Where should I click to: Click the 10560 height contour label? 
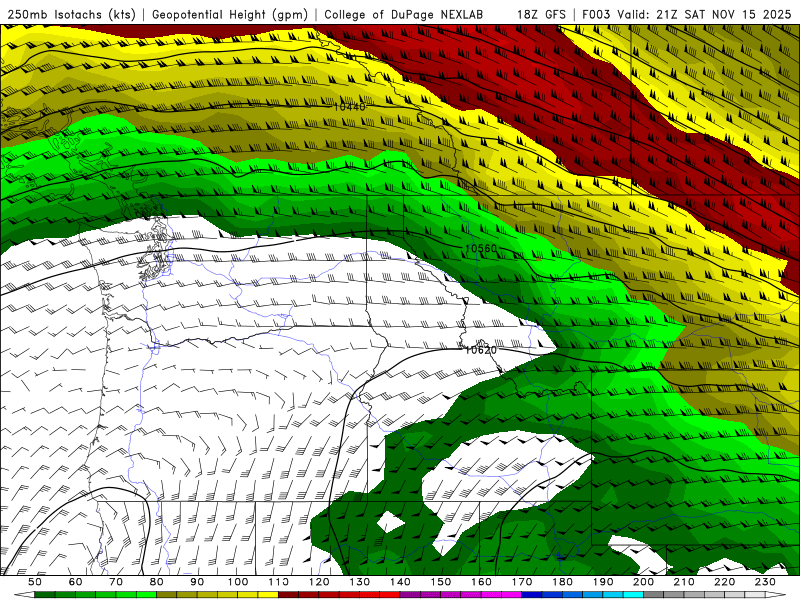tap(481, 248)
